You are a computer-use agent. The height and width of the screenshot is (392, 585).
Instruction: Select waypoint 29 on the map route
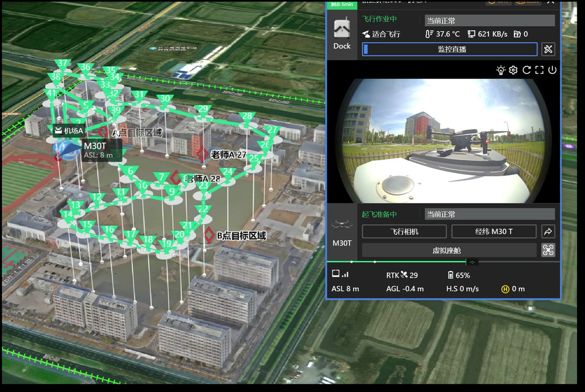[x=203, y=110]
